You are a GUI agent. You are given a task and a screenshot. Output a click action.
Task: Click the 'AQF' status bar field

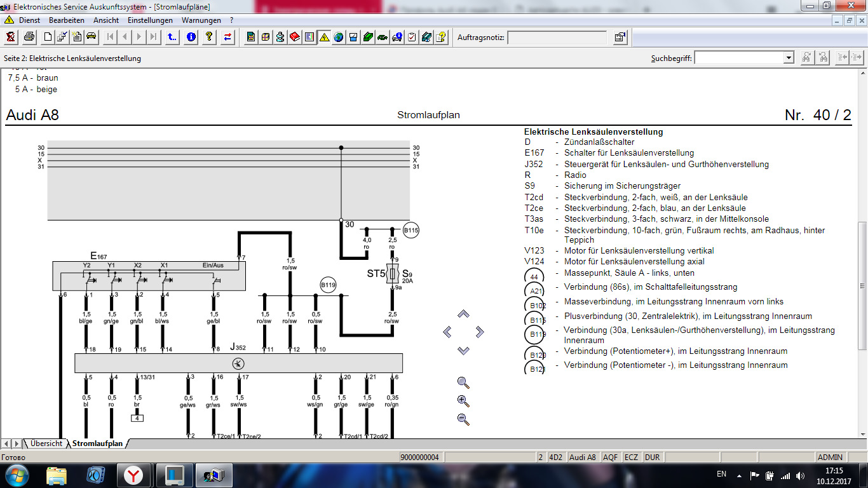(611, 457)
